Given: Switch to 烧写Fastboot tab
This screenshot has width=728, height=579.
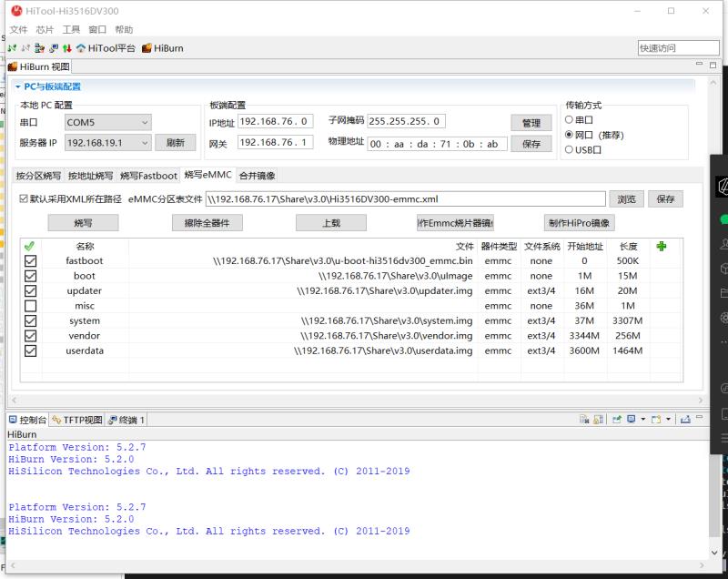Looking at the screenshot, I should [x=148, y=176].
